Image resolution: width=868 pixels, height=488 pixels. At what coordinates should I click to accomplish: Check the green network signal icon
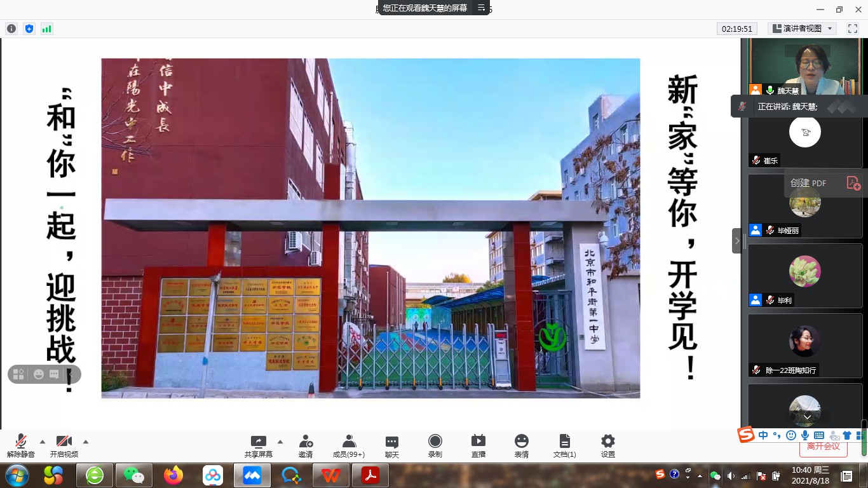click(47, 29)
